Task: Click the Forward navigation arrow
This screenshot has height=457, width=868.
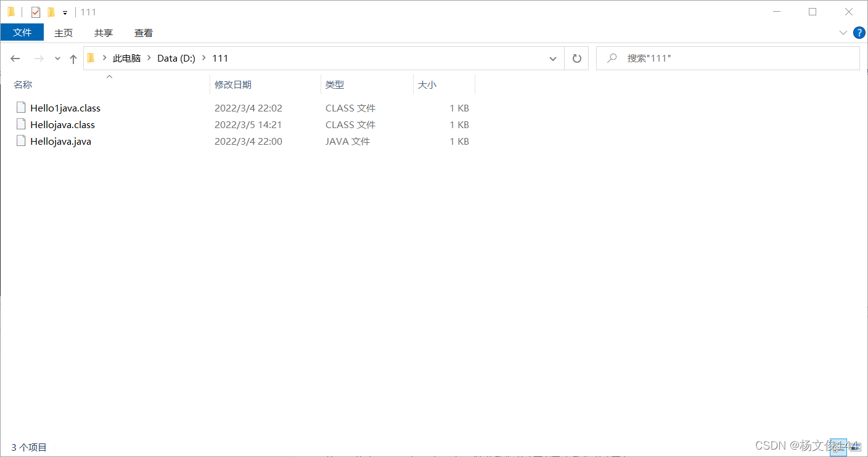Action: click(x=39, y=59)
